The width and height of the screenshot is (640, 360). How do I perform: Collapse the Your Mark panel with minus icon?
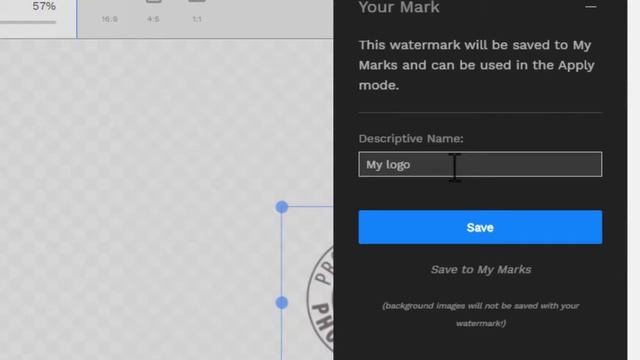591,6
